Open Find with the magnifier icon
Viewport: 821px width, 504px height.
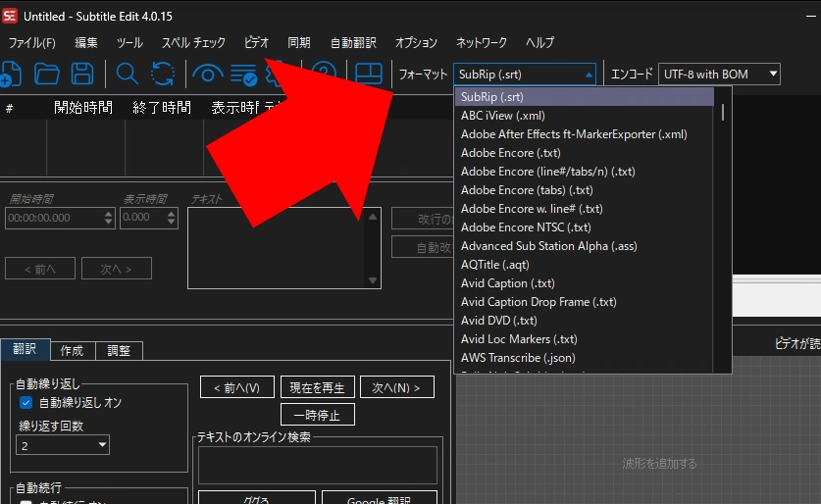click(127, 74)
